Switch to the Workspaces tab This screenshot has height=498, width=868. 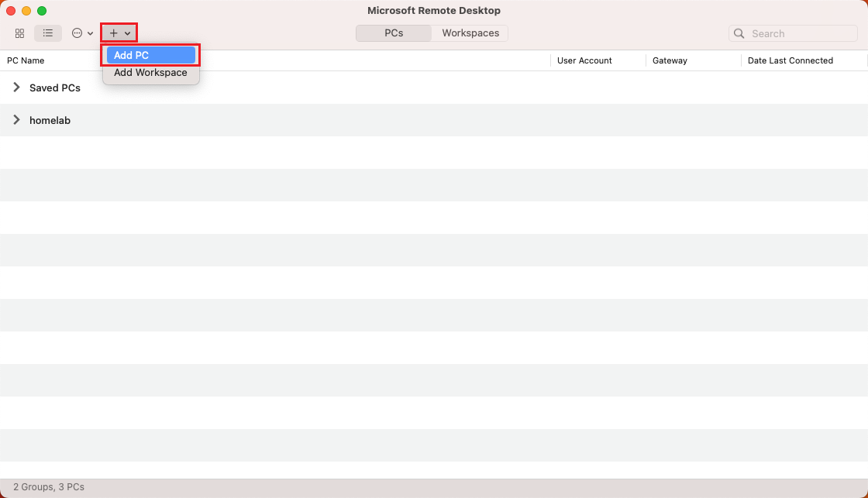pos(470,33)
